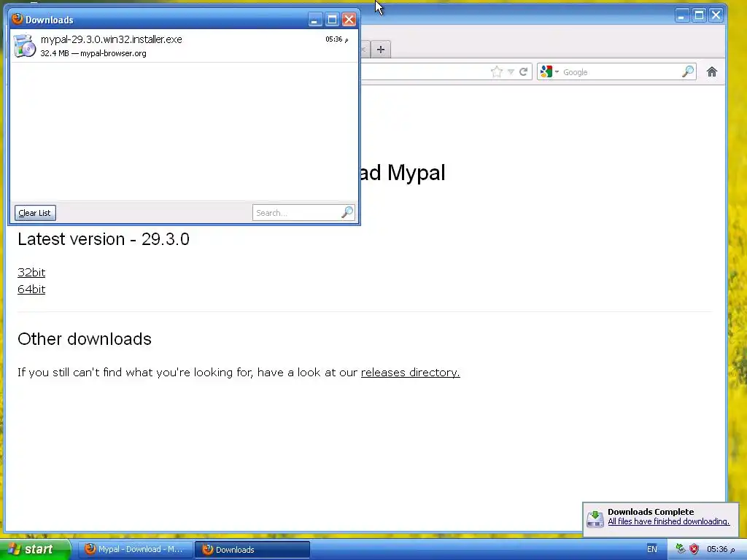
Task: Select the Downloads taskbar button
Action: 252,550
